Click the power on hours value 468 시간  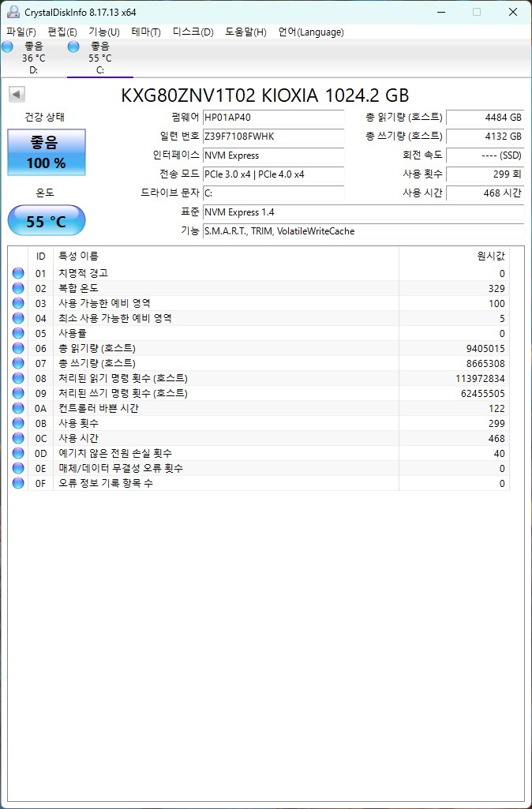[x=485, y=193]
